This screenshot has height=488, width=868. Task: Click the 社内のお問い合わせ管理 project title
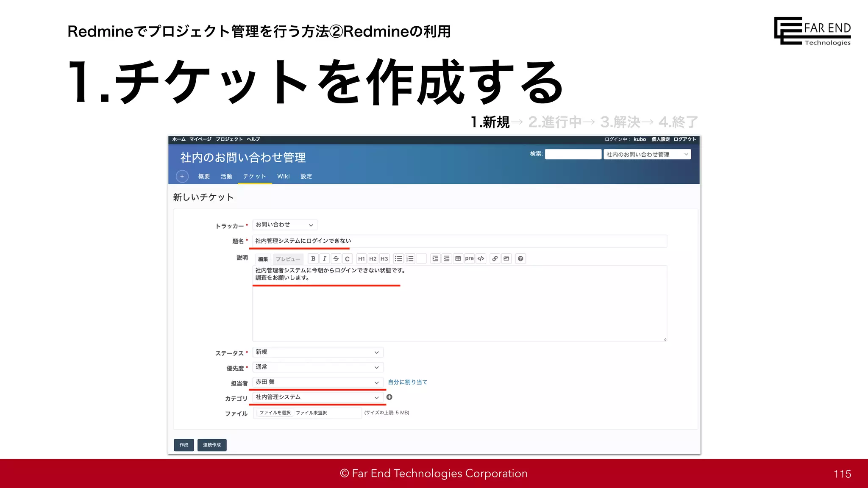[x=243, y=158]
